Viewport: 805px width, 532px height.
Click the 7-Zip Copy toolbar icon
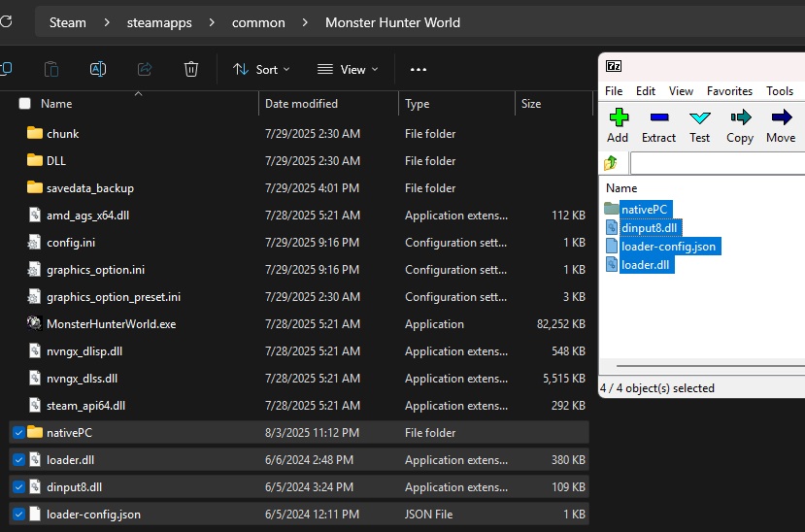point(740,124)
